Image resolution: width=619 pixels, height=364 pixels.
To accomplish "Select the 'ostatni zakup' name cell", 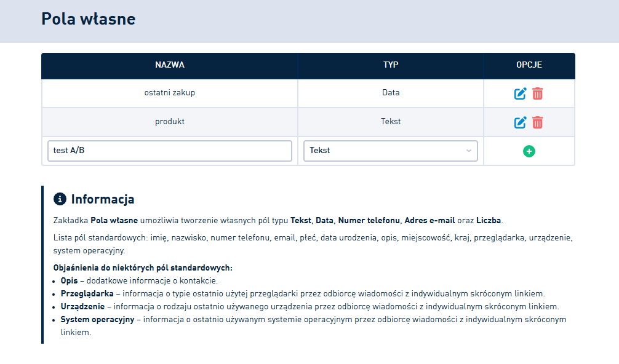I will [170, 93].
